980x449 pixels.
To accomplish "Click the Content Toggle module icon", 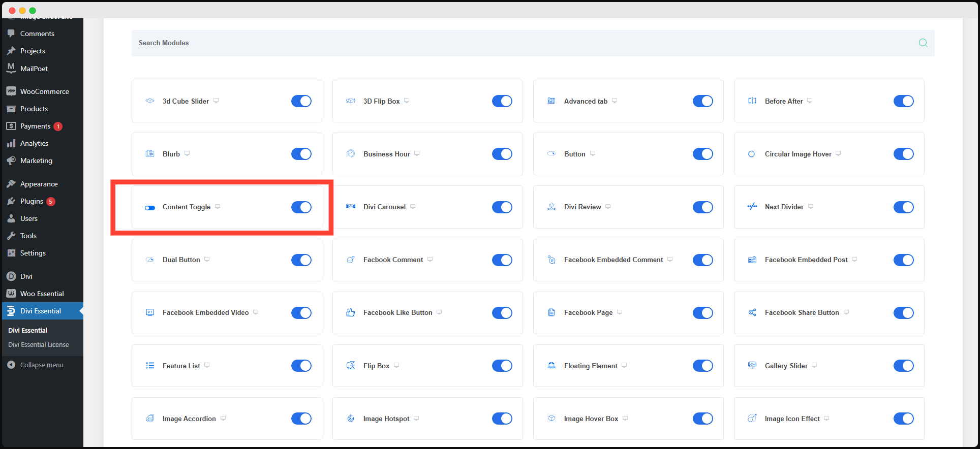I will pos(150,207).
